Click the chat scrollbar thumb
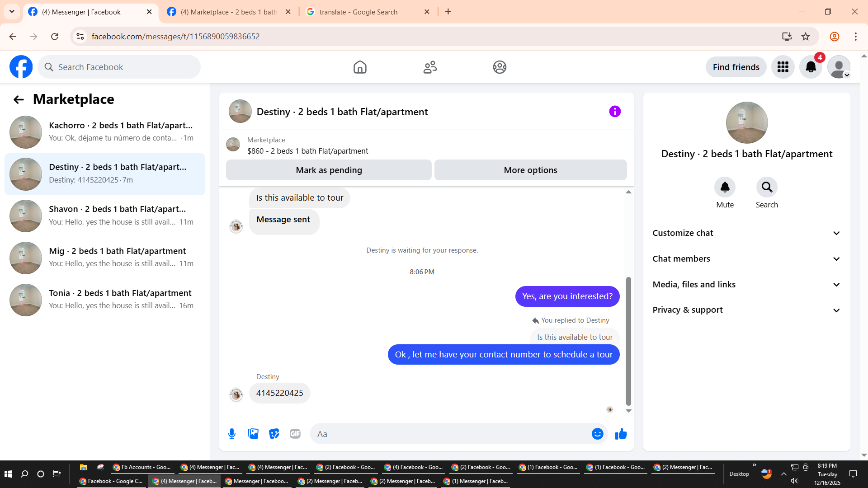Image resolution: width=868 pixels, height=488 pixels. tap(628, 341)
